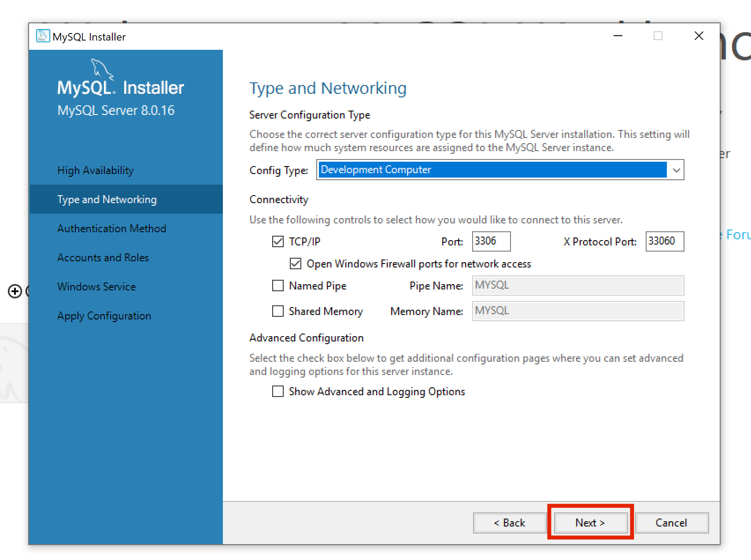Click the Pipe Name: label
Screen dimensions: 751x560
436,286
